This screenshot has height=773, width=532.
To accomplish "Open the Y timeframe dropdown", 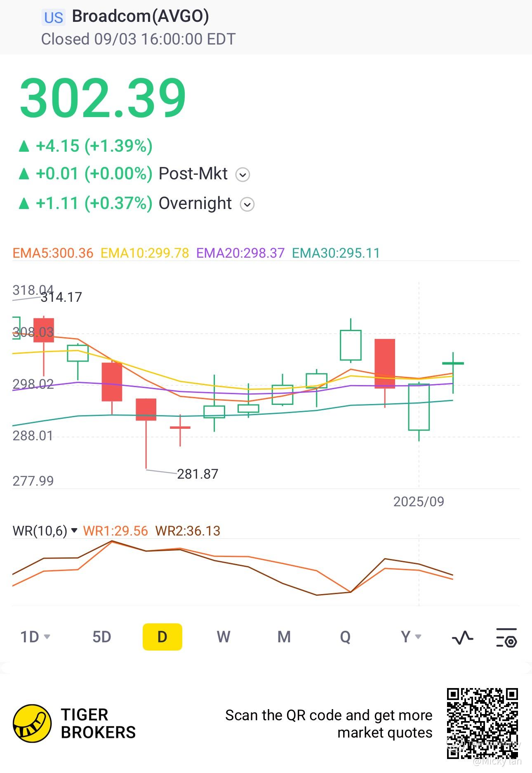I will pyautogui.click(x=411, y=637).
